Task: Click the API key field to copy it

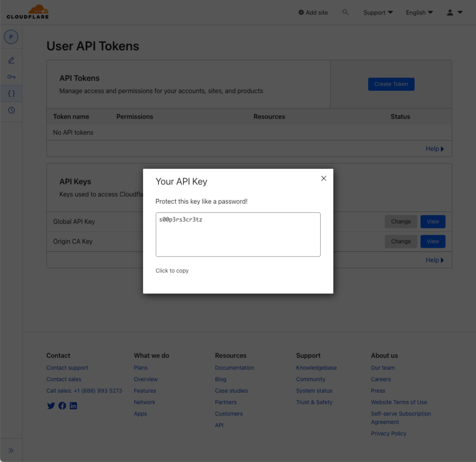Action: (x=238, y=234)
